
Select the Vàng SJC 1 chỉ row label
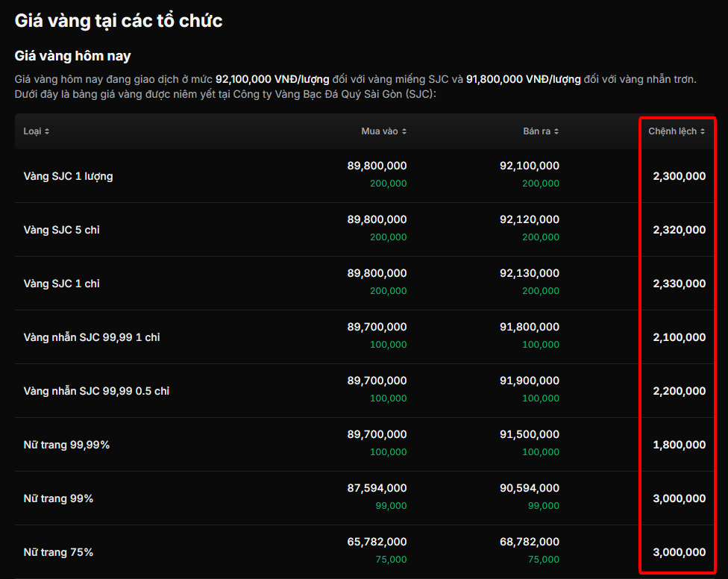coord(62,284)
